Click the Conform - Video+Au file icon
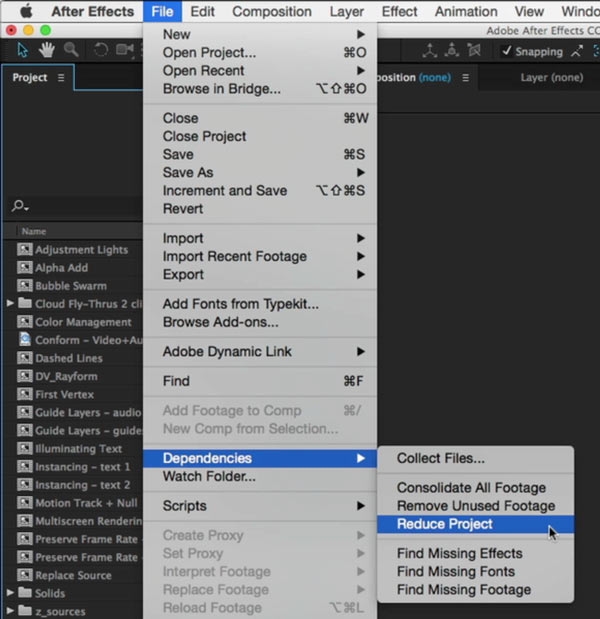This screenshot has height=619, width=600. coord(25,340)
